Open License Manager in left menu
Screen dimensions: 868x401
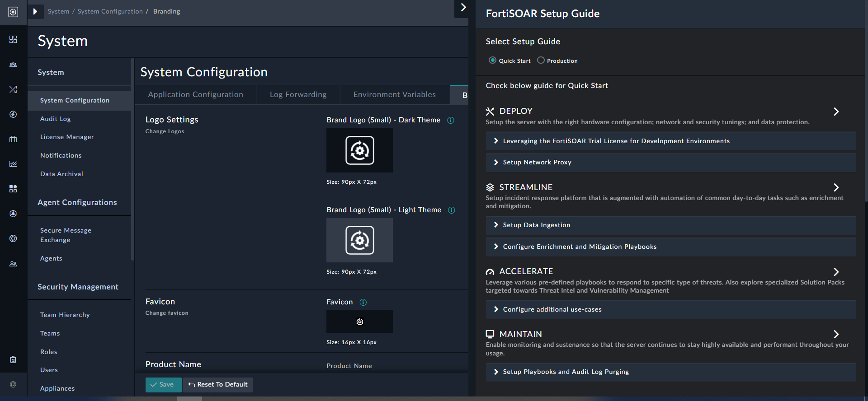click(x=67, y=137)
